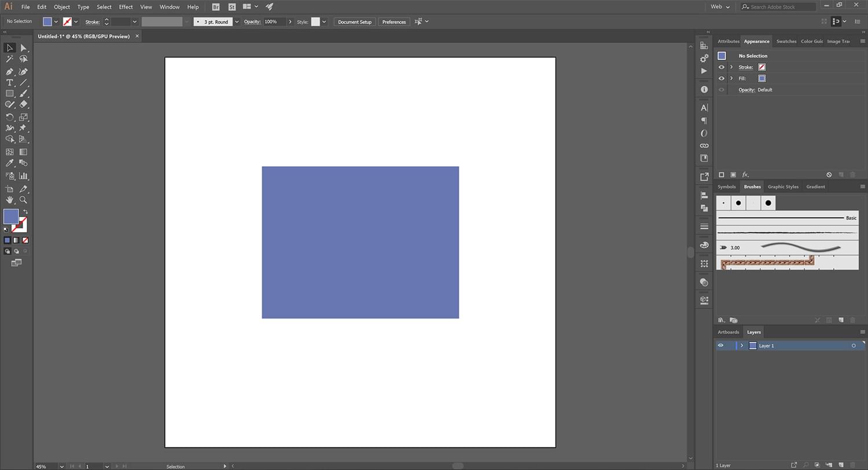Switch to the Swatches tab
868x470 pixels.
[x=786, y=42]
